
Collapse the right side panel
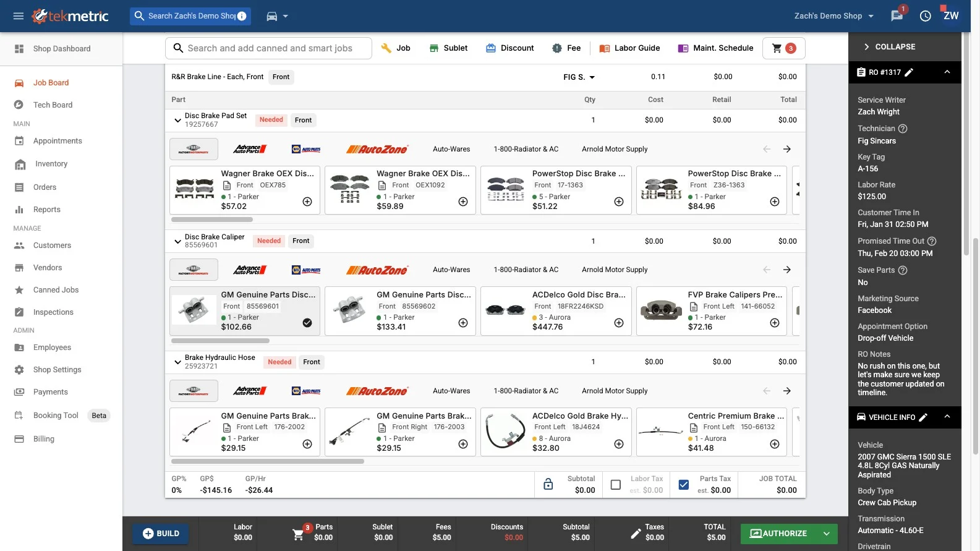pyautogui.click(x=889, y=47)
